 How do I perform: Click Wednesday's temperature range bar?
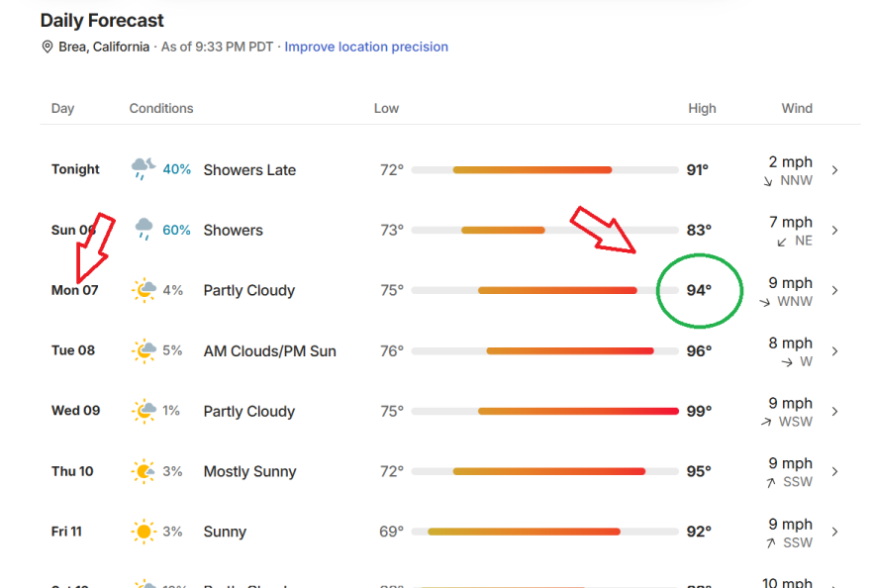click(x=545, y=411)
